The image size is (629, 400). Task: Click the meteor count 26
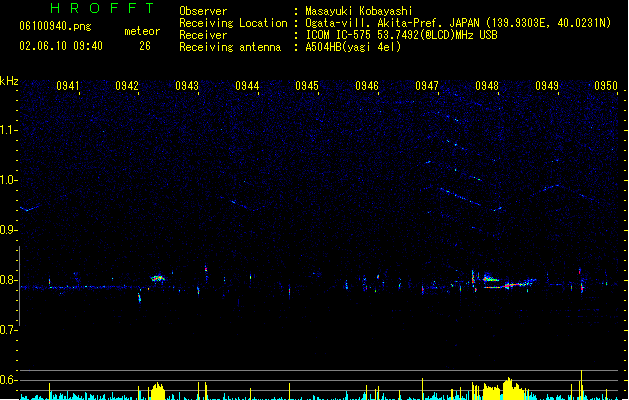(145, 46)
